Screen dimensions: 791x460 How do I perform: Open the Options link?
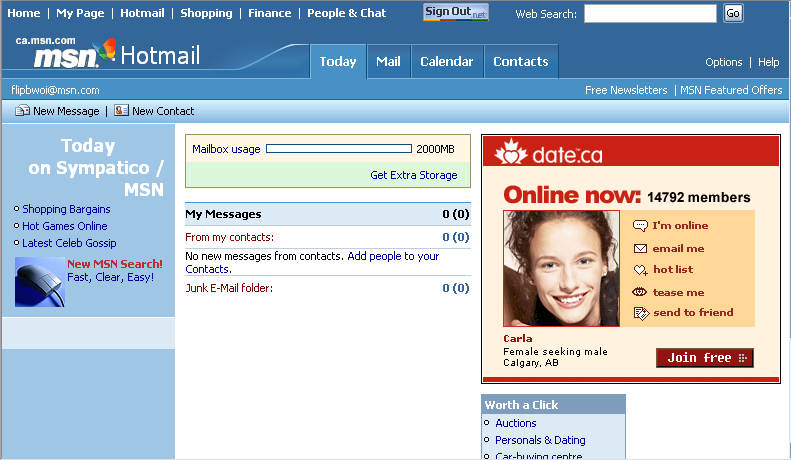point(723,62)
